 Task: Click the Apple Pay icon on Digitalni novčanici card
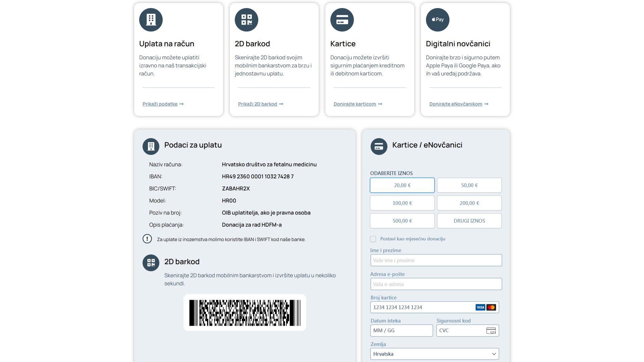coord(438,20)
